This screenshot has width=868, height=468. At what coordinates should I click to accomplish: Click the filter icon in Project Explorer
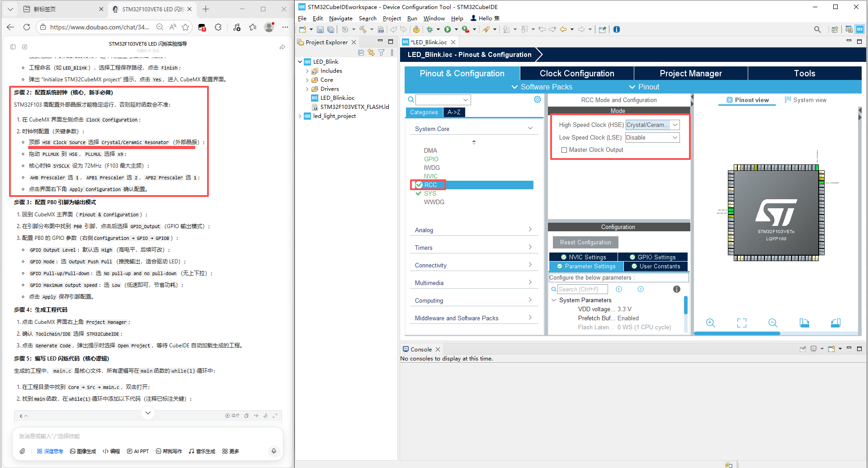click(382, 53)
